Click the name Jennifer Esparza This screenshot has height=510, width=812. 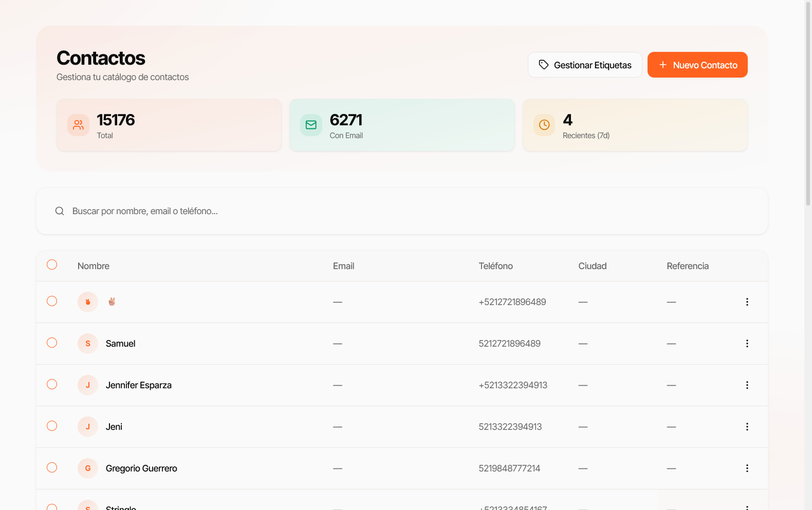(139, 385)
